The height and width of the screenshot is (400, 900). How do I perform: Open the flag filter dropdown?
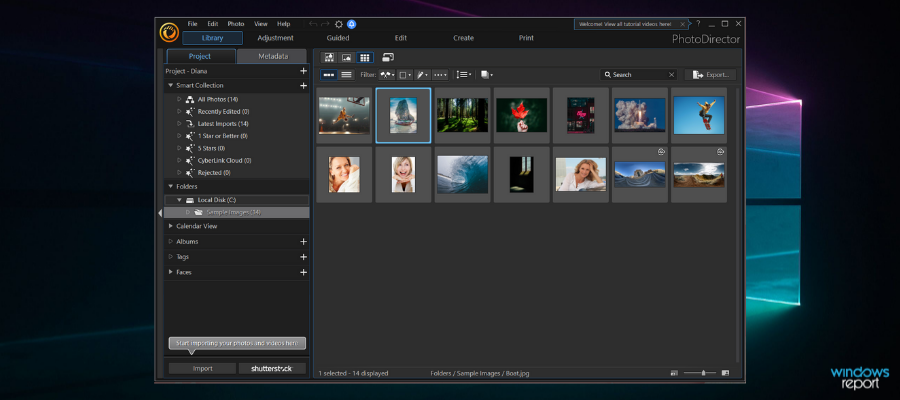[x=387, y=75]
